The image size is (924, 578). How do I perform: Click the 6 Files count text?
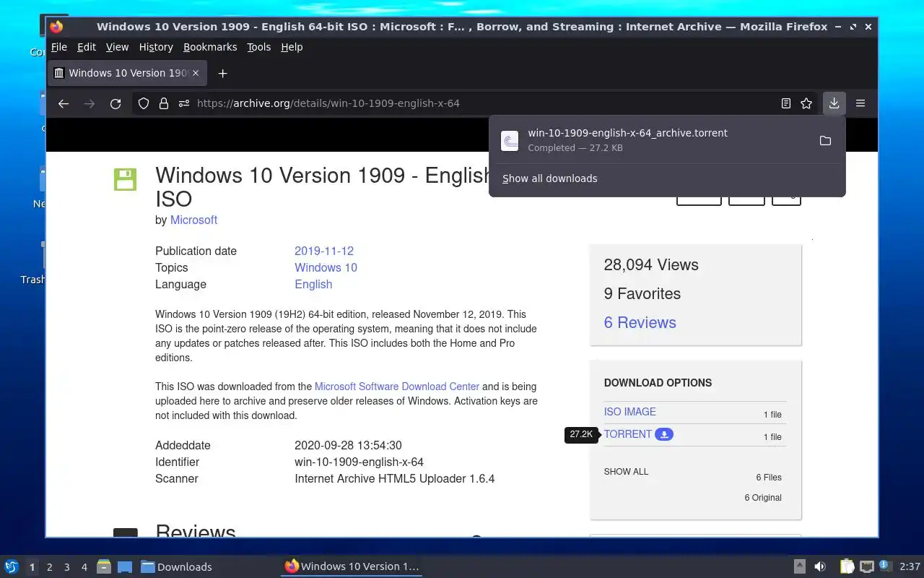click(769, 478)
